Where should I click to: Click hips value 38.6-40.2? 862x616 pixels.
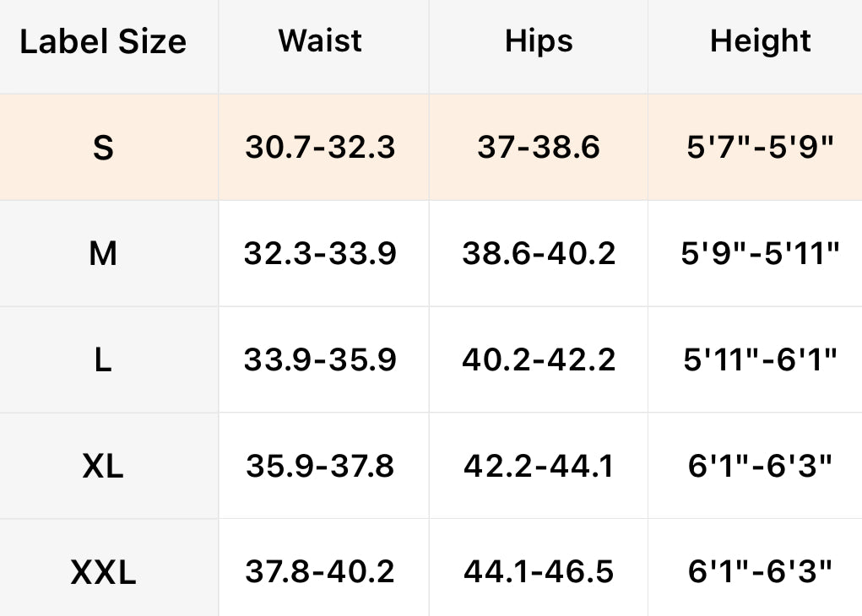click(x=539, y=253)
